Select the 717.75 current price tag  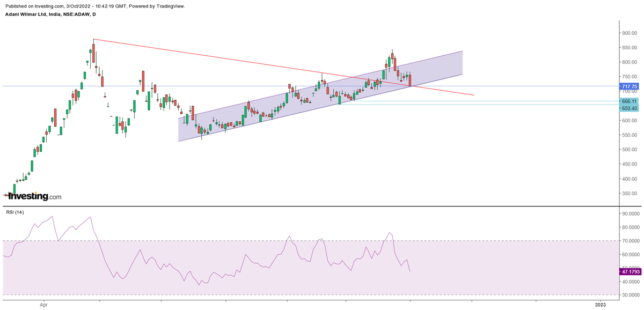coord(630,86)
